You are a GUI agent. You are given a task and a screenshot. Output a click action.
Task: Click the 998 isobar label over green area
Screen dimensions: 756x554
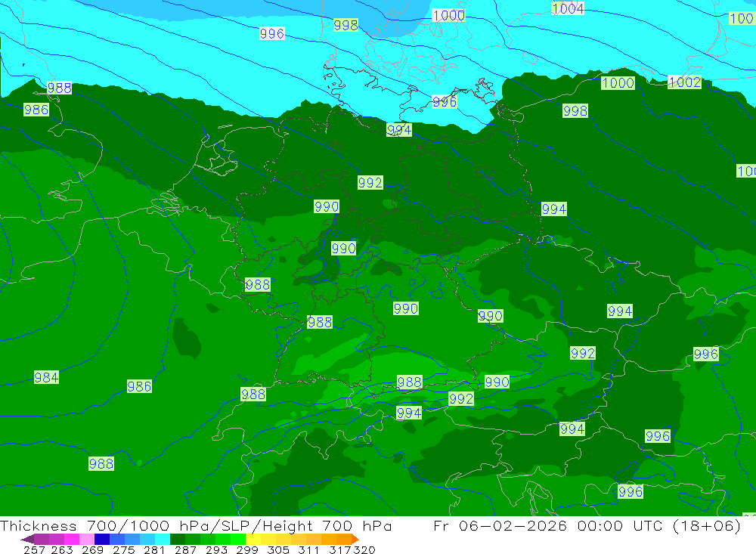[x=575, y=111]
